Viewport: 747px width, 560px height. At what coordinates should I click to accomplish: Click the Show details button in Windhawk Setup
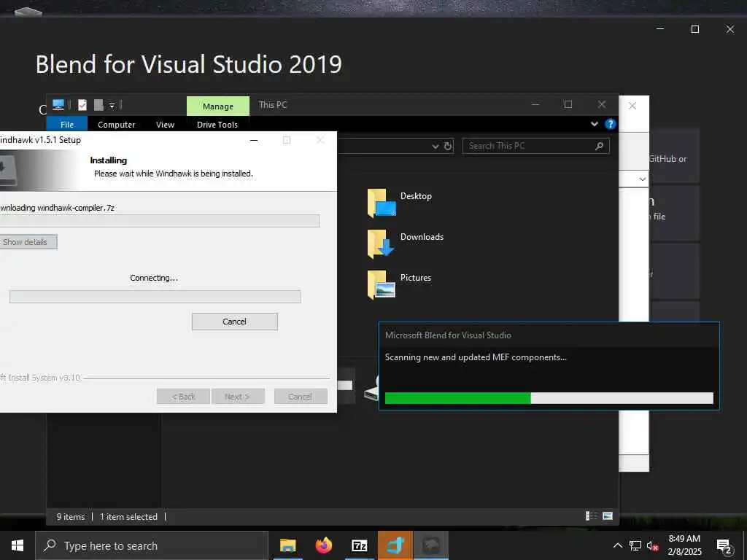click(28, 242)
